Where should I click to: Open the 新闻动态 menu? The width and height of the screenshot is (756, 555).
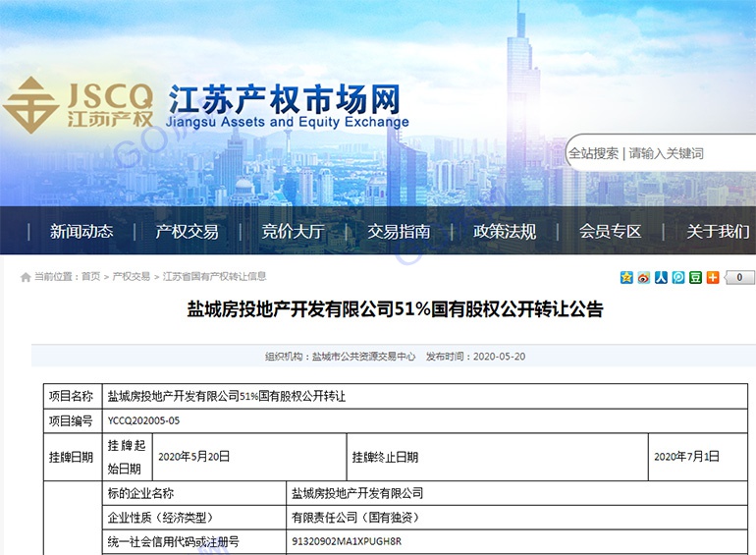tap(81, 232)
